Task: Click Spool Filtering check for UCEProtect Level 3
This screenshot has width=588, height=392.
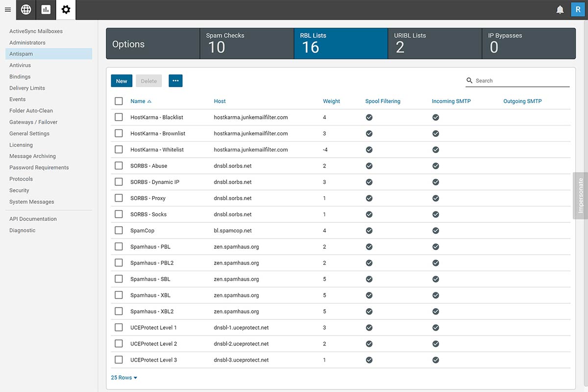Action: tap(369, 360)
